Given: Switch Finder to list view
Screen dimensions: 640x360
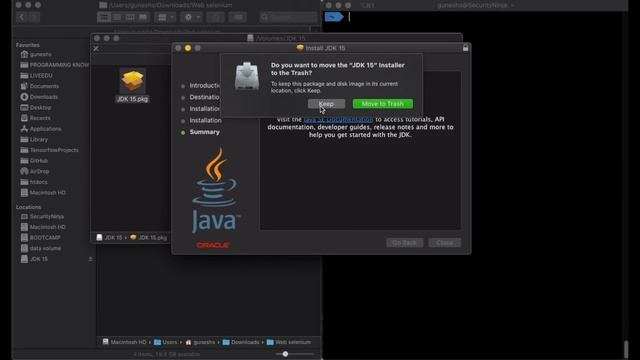Looking at the screenshot, I should (117, 17).
